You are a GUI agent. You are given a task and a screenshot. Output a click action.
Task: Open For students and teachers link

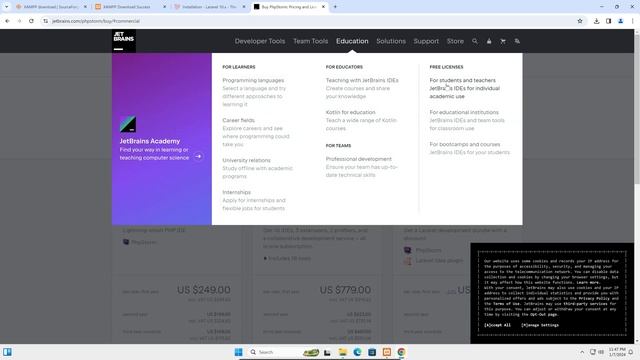pyautogui.click(x=462, y=80)
